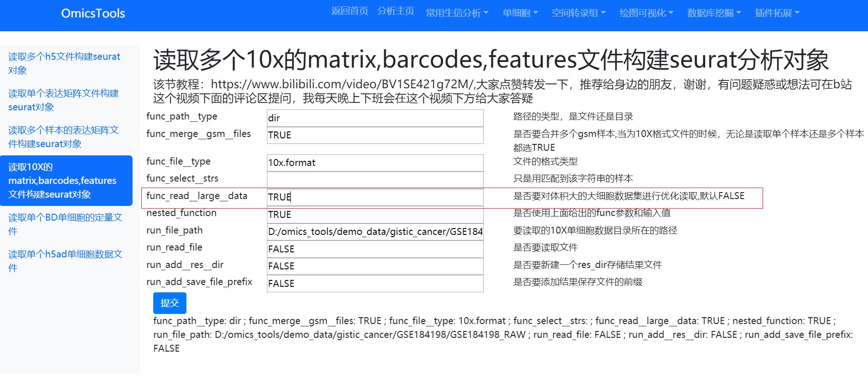Focus the empty func_select__strs input
Screen dimensions: 868x376
tap(375, 180)
